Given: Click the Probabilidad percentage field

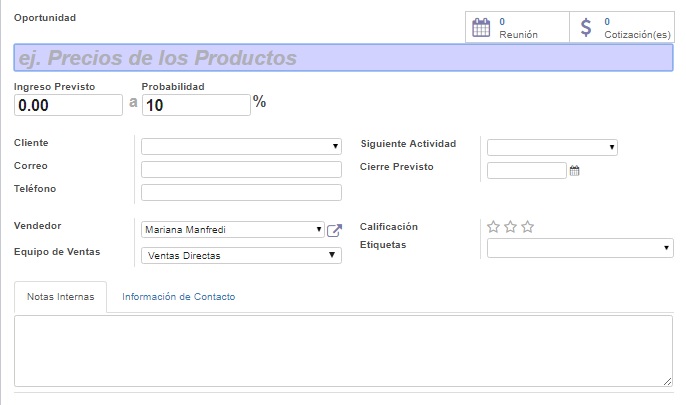Looking at the screenshot, I should point(195,105).
